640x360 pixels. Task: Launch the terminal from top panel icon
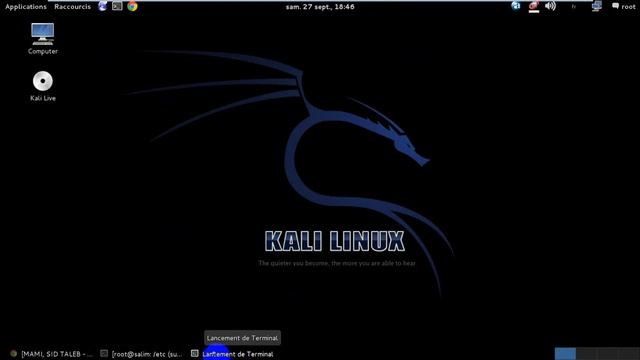[x=117, y=6]
